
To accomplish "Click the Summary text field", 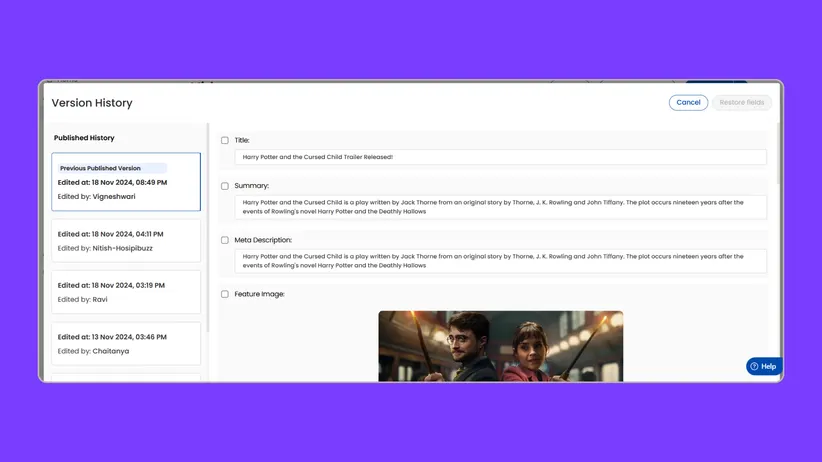I will [501, 207].
